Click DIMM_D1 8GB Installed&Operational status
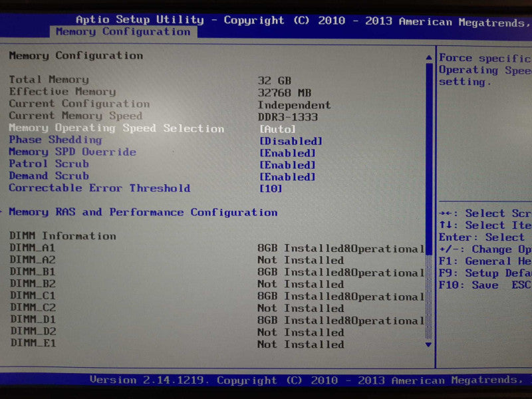This screenshot has height=399, width=532. [340, 321]
